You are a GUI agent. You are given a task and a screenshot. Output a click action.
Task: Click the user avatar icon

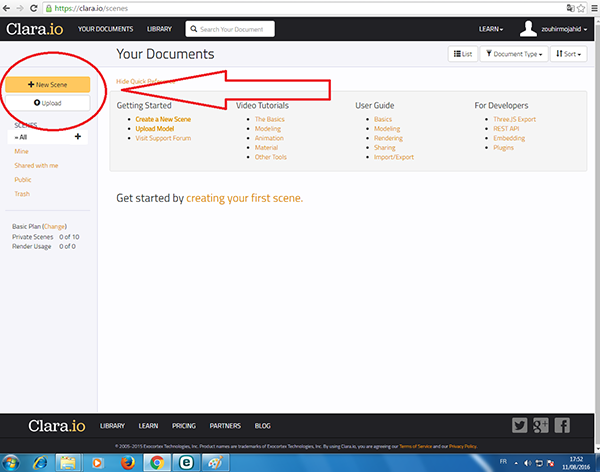click(528, 29)
